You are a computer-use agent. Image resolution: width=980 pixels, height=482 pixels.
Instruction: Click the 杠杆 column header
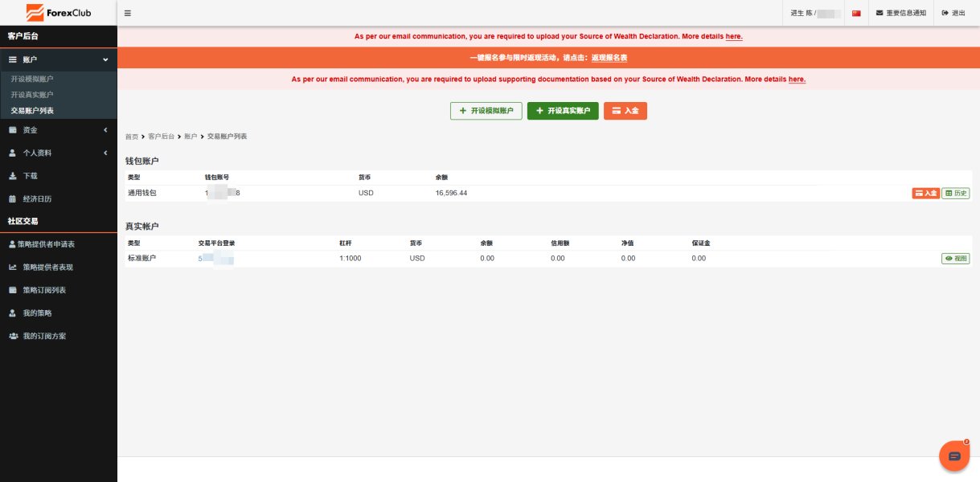coord(346,243)
